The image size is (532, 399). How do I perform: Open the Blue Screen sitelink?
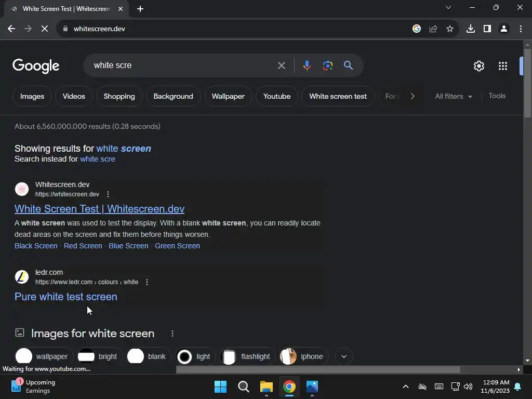(128, 246)
